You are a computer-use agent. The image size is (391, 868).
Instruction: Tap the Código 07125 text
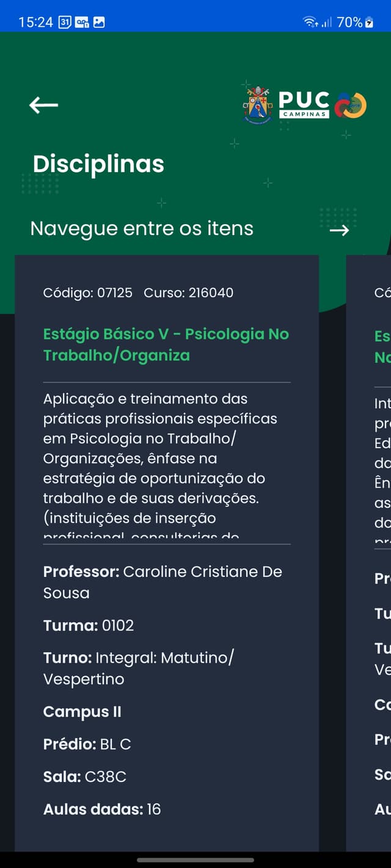(87, 292)
